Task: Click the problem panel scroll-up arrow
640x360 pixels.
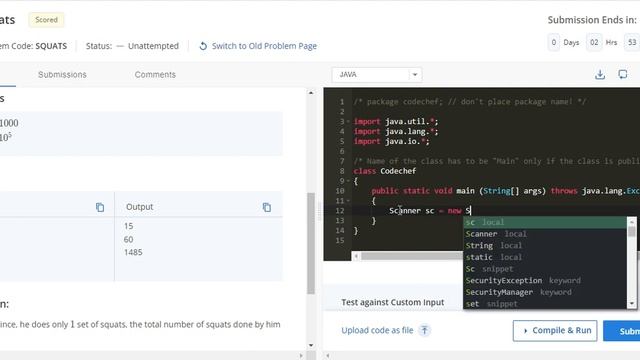Action: (x=311, y=93)
